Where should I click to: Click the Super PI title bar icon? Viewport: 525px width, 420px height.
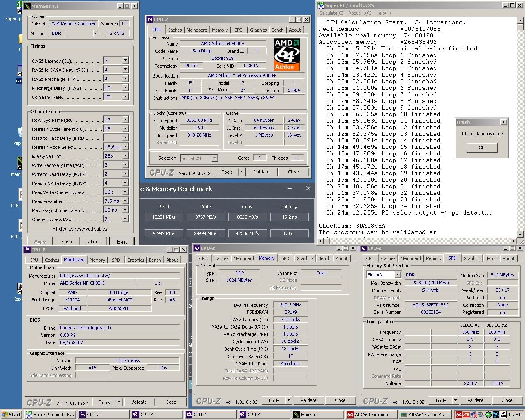[321, 5]
